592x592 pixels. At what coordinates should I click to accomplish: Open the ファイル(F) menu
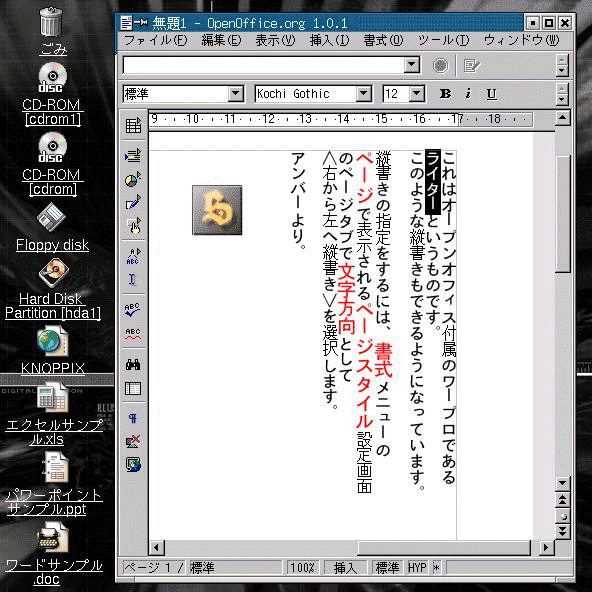[156, 40]
